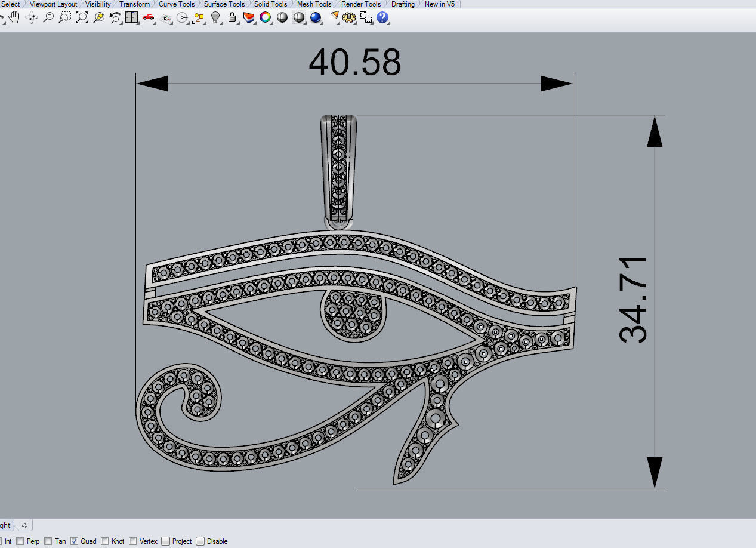Enable the Int object snap

click(x=5, y=541)
